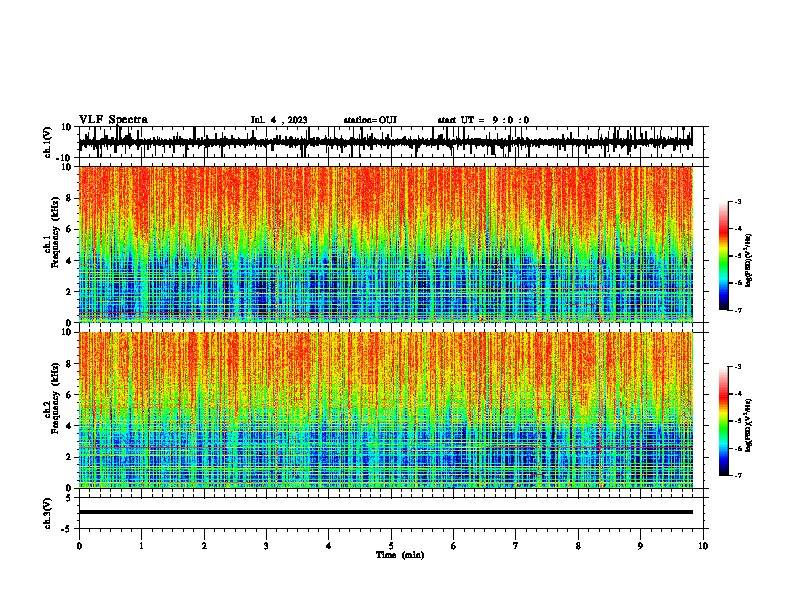Click the ch.1(V) waveform trace panel

tap(390, 142)
